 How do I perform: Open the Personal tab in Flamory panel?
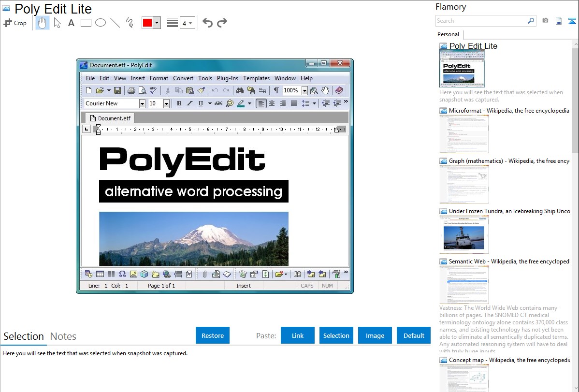coord(448,34)
